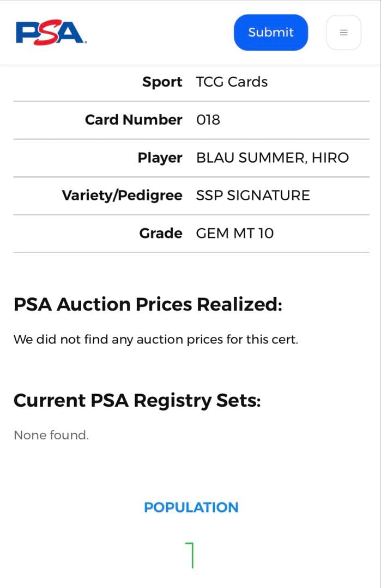This screenshot has height=588, width=381.
Task: Select the GEM MT 10 grade value
Action: click(x=235, y=234)
